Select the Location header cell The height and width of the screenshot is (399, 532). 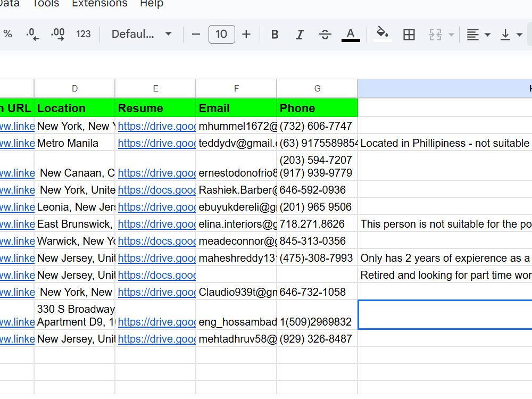74,108
